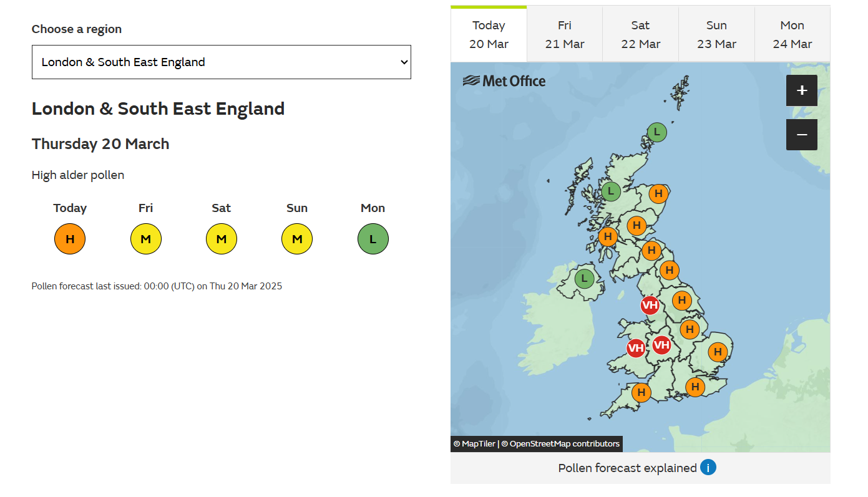Click the Northern Ireland green L marker
Screen dimensions: 868x497
click(584, 278)
